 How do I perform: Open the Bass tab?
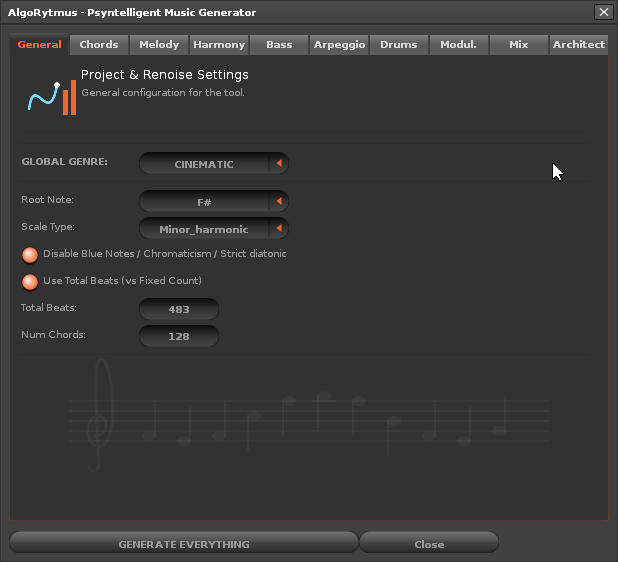click(279, 45)
